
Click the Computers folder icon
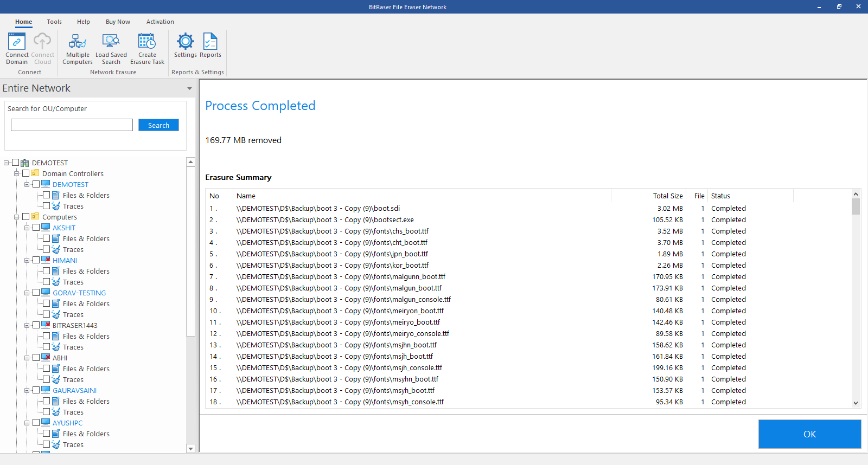pos(35,217)
